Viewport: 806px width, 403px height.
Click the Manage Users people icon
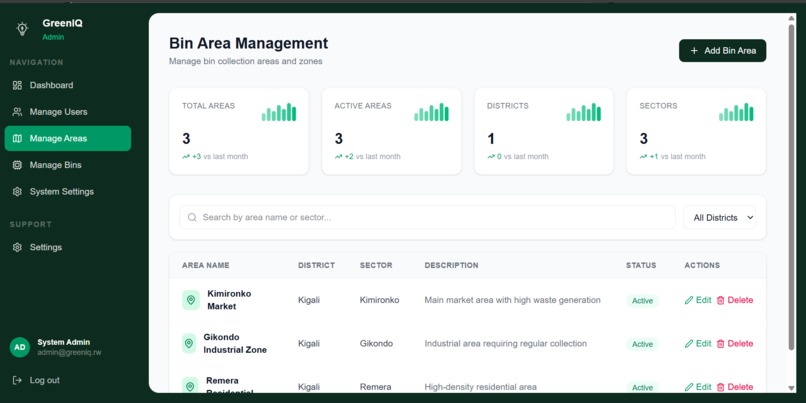17,112
